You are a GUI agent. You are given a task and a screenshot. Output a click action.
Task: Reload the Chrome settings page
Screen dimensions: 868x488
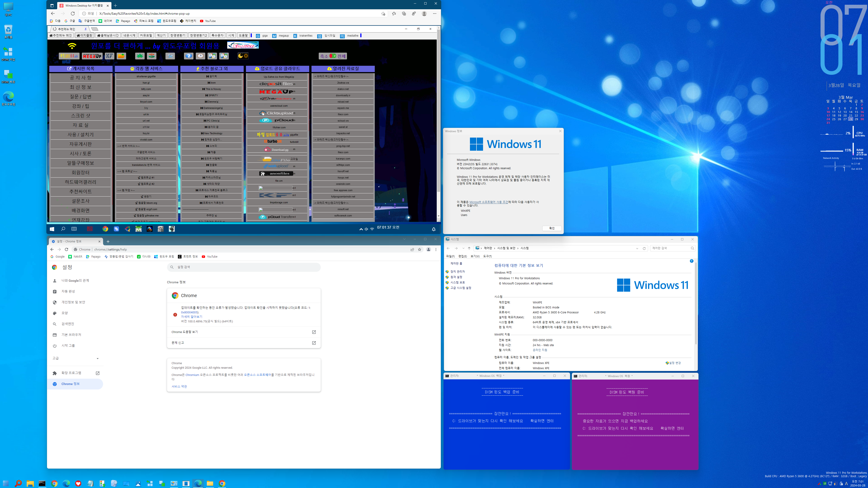(x=66, y=250)
